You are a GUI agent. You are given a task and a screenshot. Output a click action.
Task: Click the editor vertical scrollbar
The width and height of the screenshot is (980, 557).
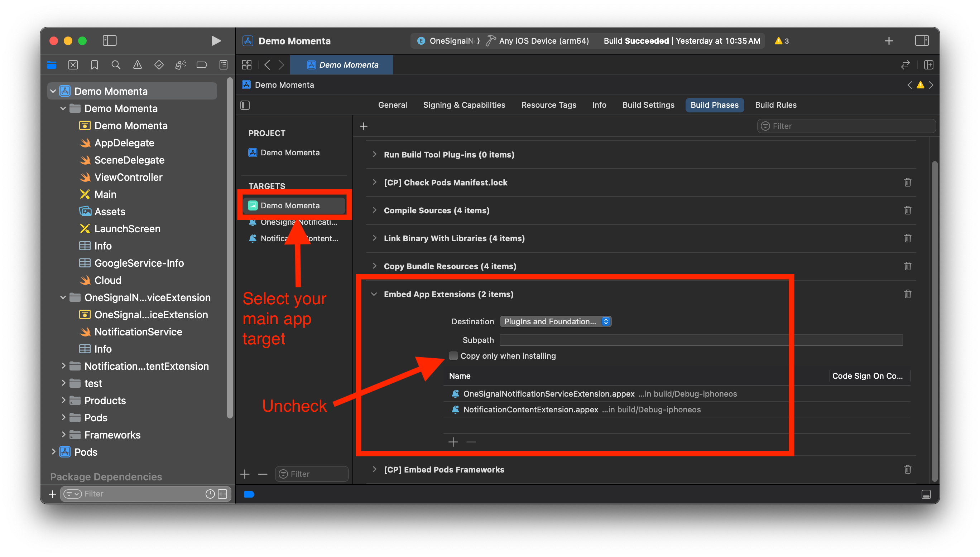[x=935, y=321]
